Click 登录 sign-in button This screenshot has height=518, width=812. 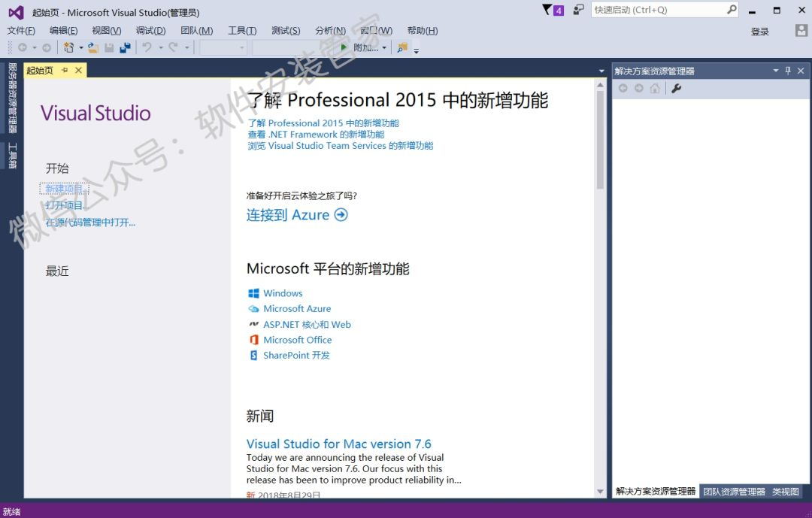[x=760, y=32]
